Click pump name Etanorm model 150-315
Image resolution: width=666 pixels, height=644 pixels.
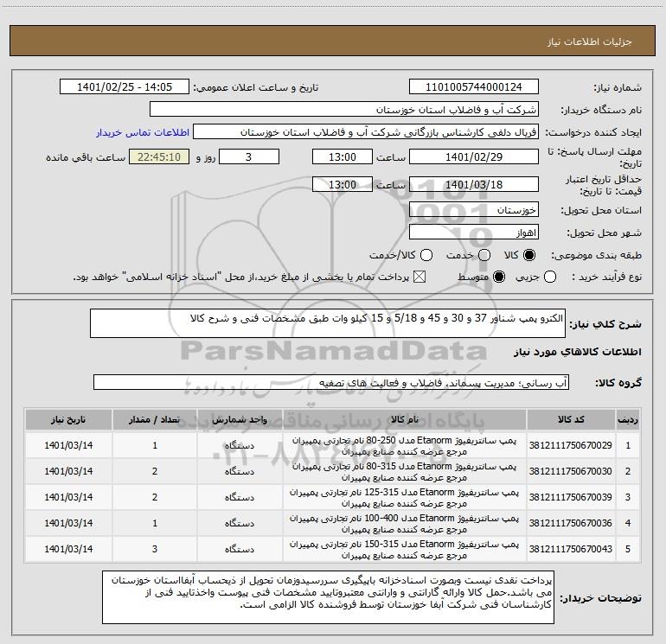405,549
